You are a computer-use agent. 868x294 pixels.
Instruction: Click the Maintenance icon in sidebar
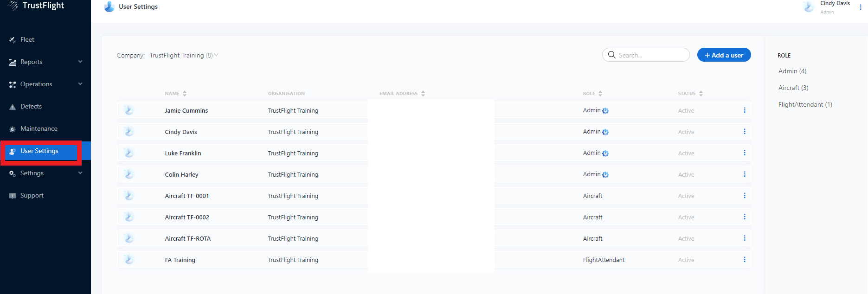(x=13, y=129)
